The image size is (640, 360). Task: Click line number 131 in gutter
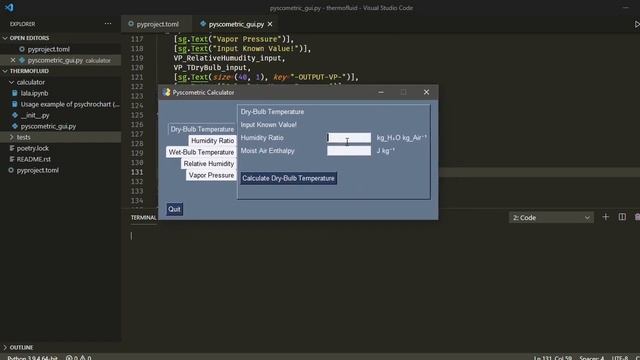click(x=137, y=172)
